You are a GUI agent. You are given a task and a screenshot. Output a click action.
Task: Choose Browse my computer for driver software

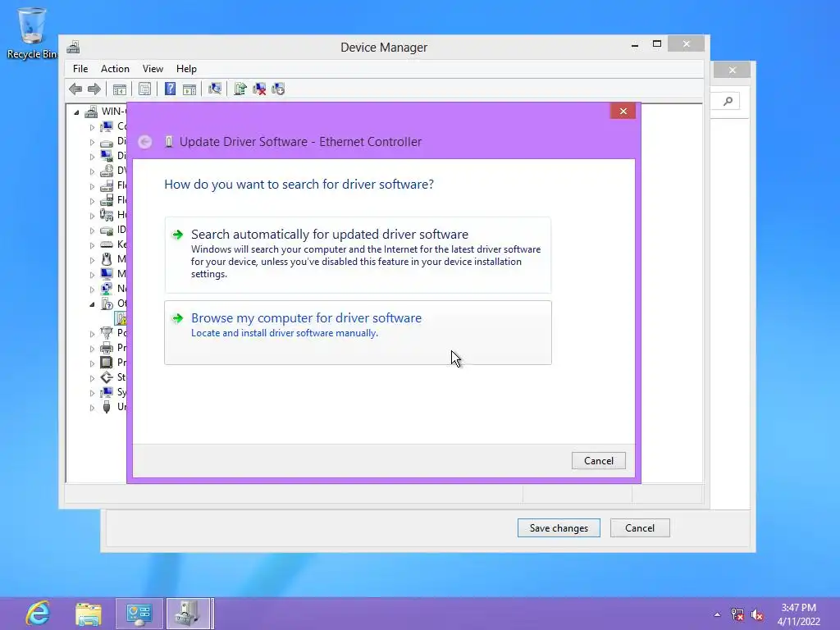coord(358,333)
